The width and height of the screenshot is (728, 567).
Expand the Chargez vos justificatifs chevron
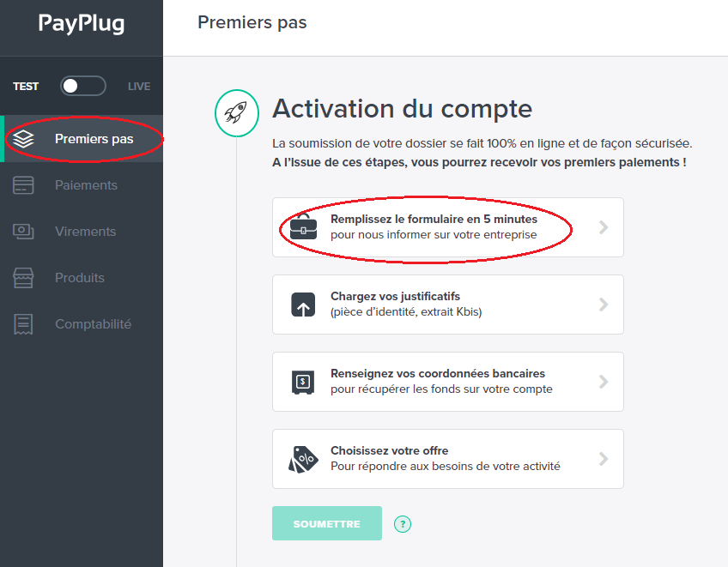tap(604, 305)
